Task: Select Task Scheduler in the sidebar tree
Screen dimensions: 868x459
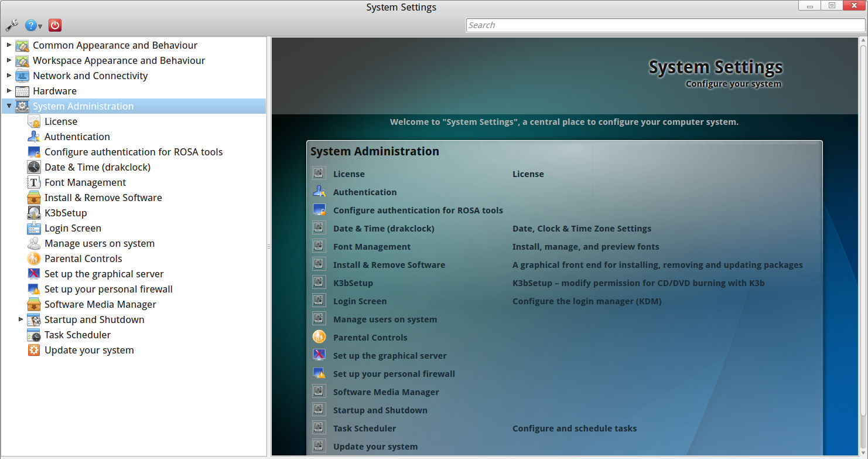Action: coord(77,335)
